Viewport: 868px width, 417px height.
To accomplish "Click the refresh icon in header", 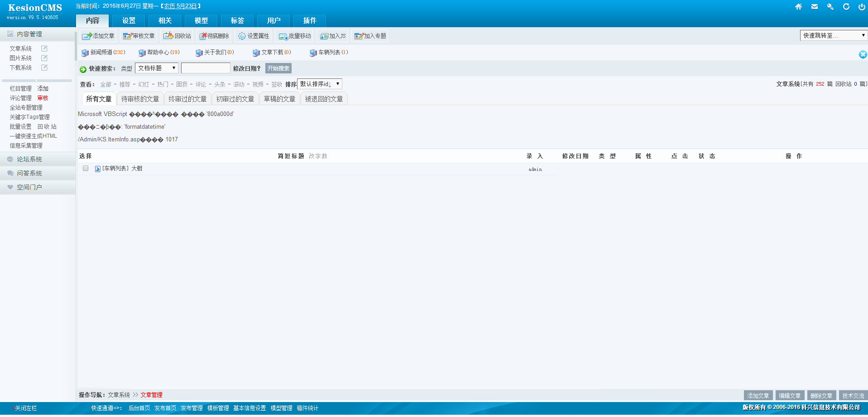I will [846, 7].
